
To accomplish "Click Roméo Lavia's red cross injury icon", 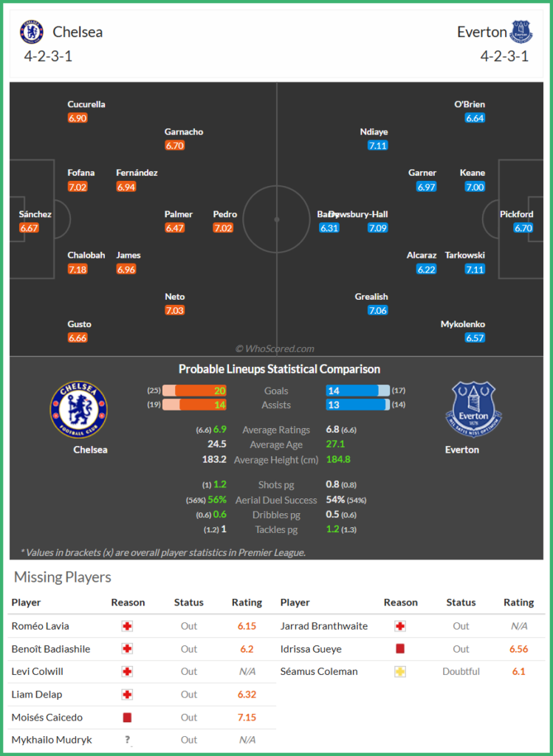I will tap(128, 626).
